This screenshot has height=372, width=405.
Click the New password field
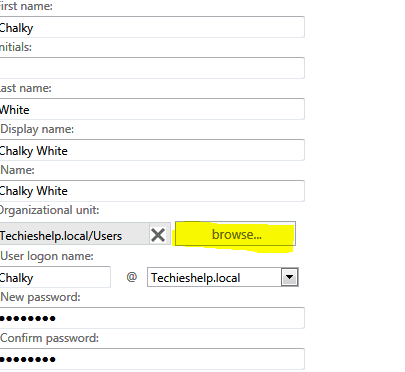pyautogui.click(x=152, y=318)
